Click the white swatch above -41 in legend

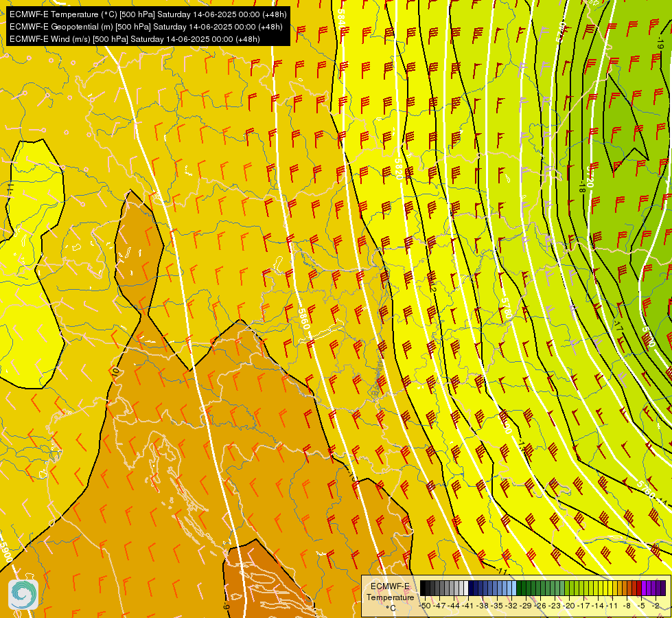click(x=466, y=588)
